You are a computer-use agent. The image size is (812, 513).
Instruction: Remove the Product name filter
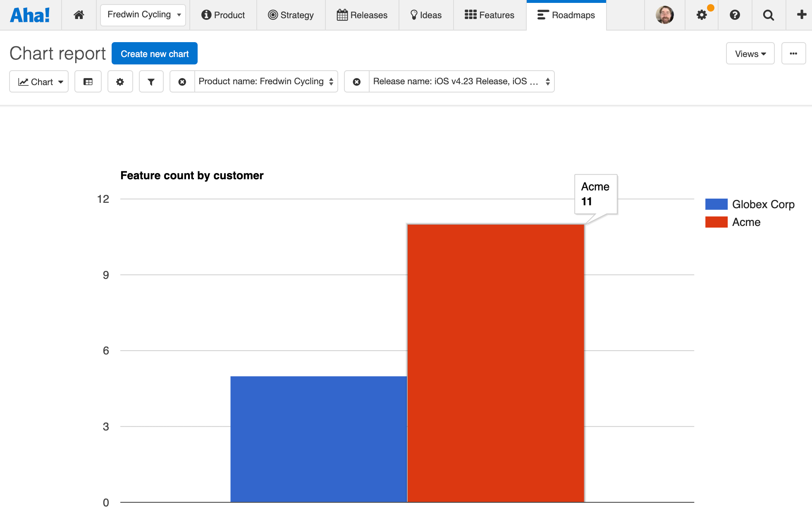coord(182,82)
